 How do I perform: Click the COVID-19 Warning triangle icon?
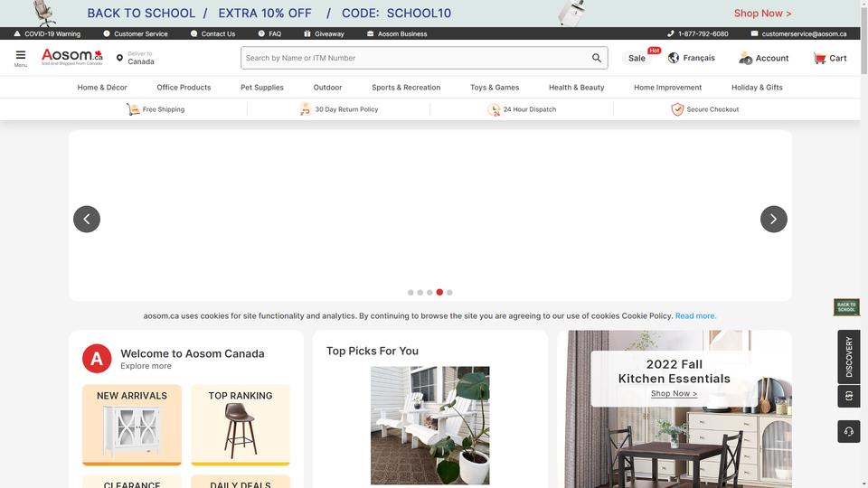[x=17, y=33]
